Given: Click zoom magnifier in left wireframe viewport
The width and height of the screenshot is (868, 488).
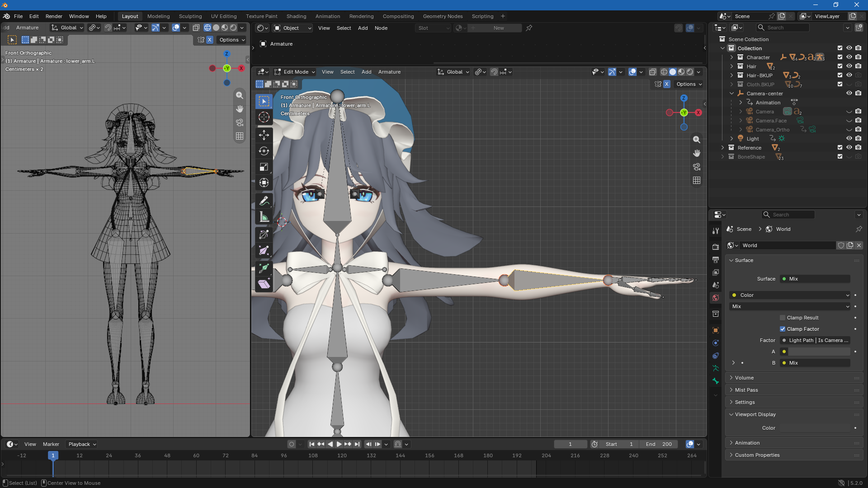Looking at the screenshot, I should tap(240, 95).
